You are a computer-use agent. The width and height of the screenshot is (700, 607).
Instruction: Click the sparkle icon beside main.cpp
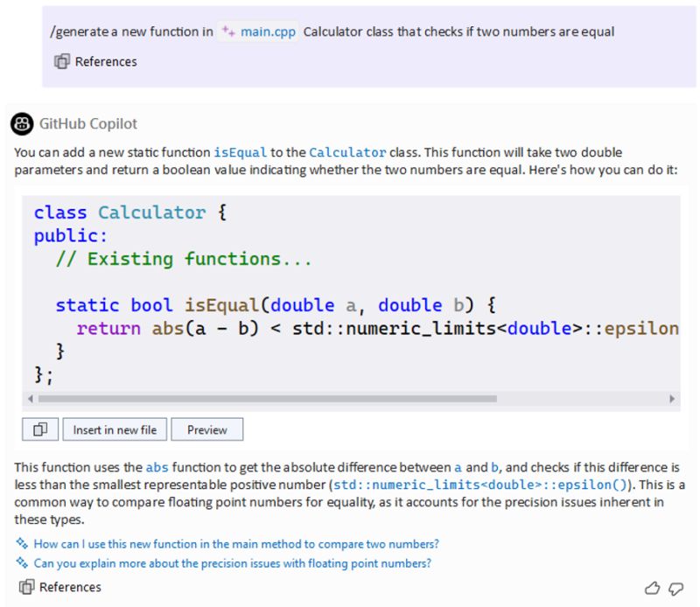click(x=230, y=32)
